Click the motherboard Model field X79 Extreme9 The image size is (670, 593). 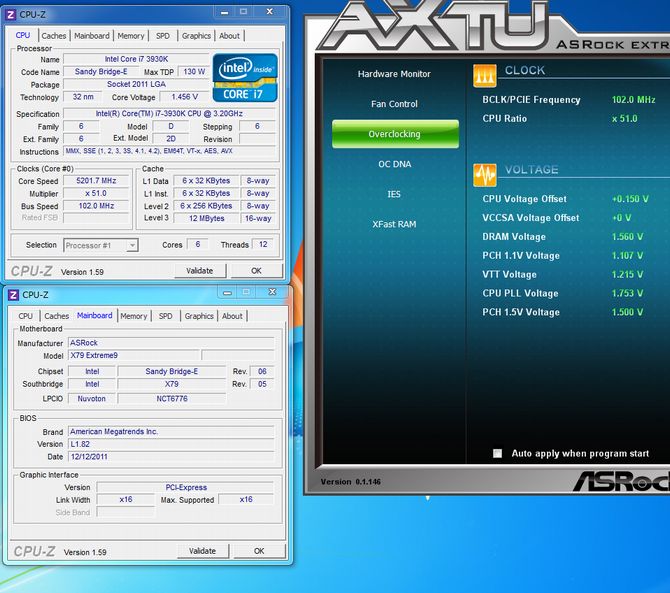coord(134,355)
